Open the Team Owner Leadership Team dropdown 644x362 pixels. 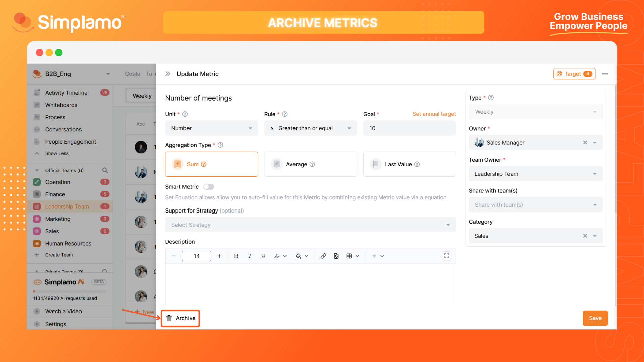(536, 174)
